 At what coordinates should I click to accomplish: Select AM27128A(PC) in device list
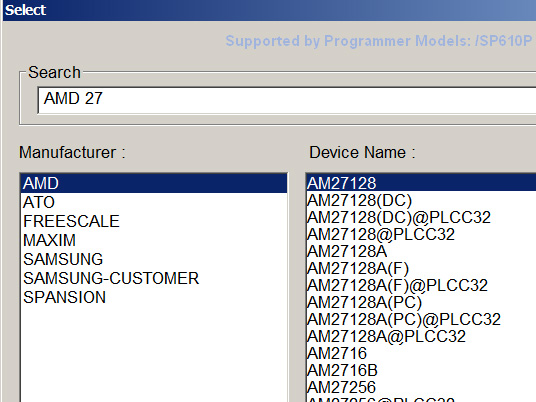(421, 302)
